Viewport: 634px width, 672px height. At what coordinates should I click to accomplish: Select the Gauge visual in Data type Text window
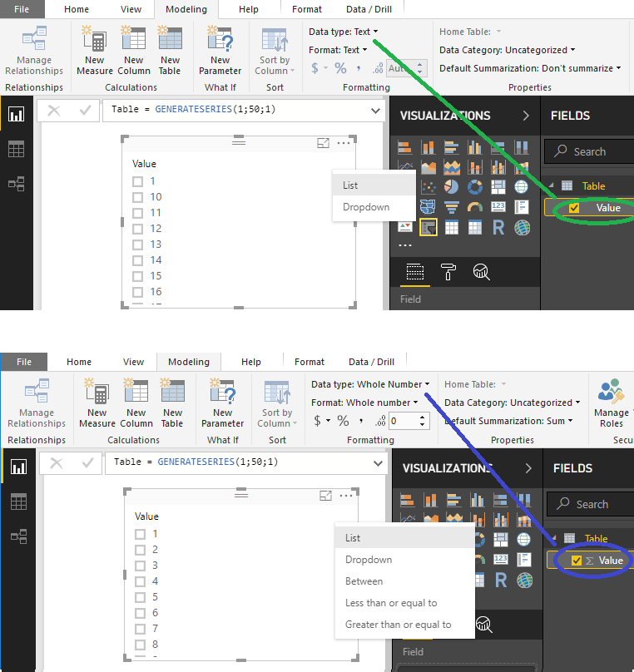(x=474, y=207)
